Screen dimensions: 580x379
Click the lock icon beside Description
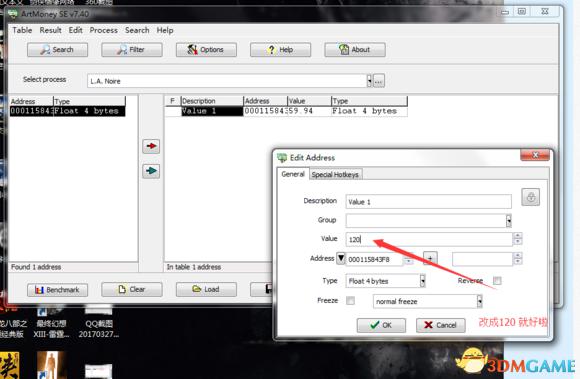pyautogui.click(x=530, y=197)
